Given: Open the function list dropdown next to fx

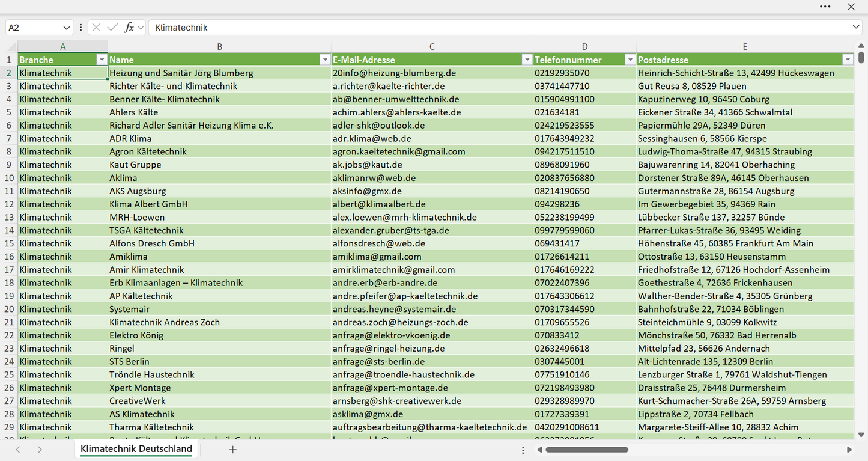Looking at the screenshot, I should point(141,28).
